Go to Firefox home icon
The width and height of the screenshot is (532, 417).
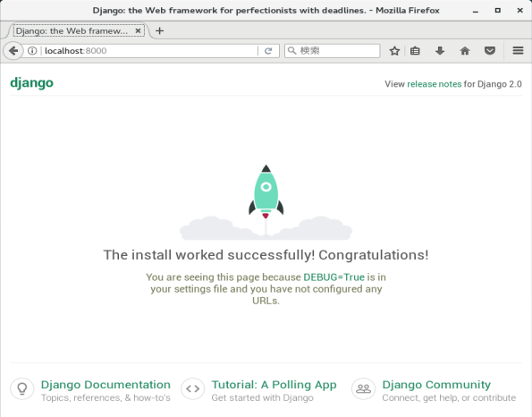[465, 51]
